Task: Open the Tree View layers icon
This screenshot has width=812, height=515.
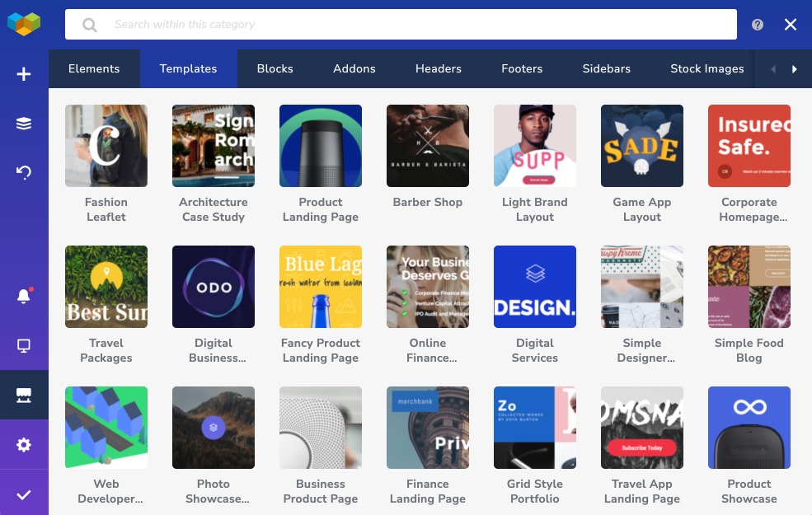Action: pos(24,124)
